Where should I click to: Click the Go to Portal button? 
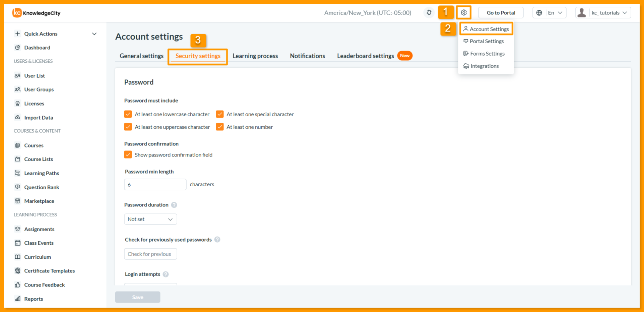click(501, 13)
